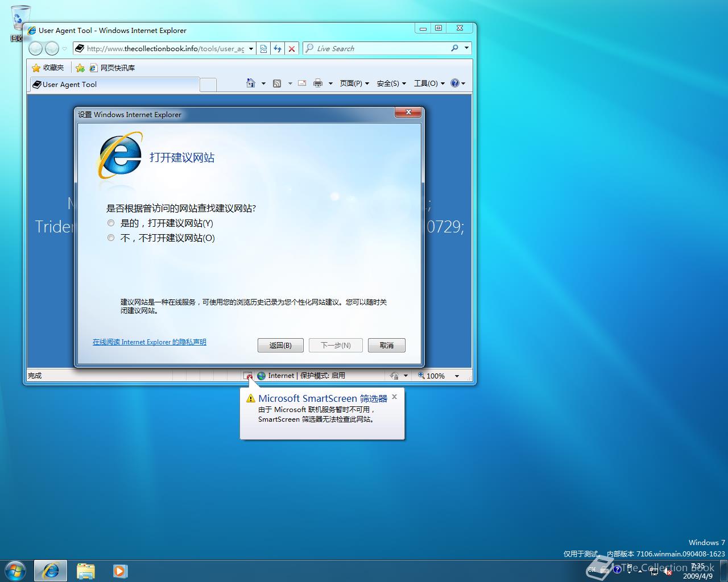This screenshot has height=582, width=728.
Task: Click the RSS feeds icon
Action: click(277, 84)
